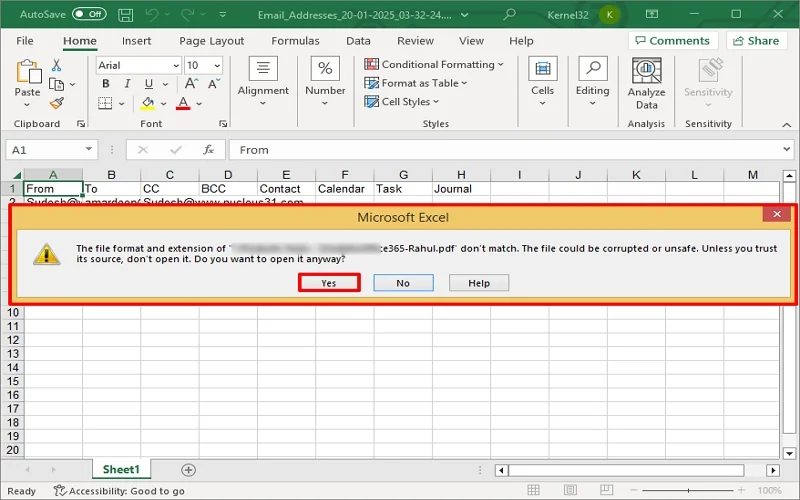Click the new sheet plus icon

[188, 470]
